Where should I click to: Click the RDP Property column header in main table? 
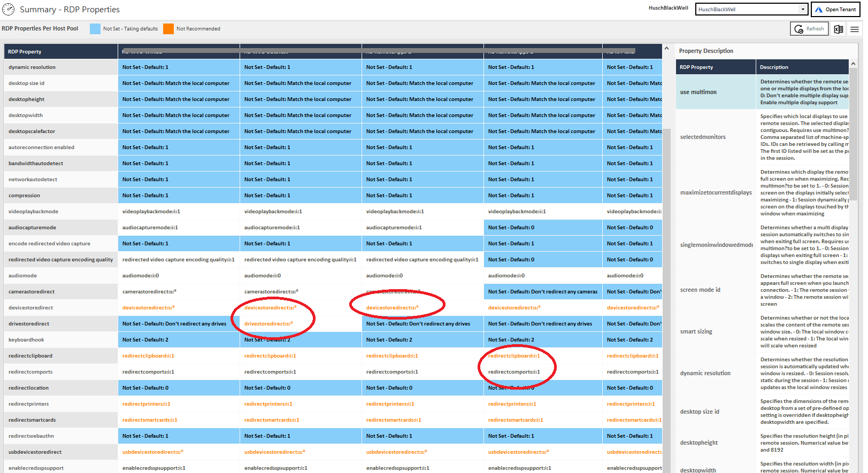coord(25,52)
